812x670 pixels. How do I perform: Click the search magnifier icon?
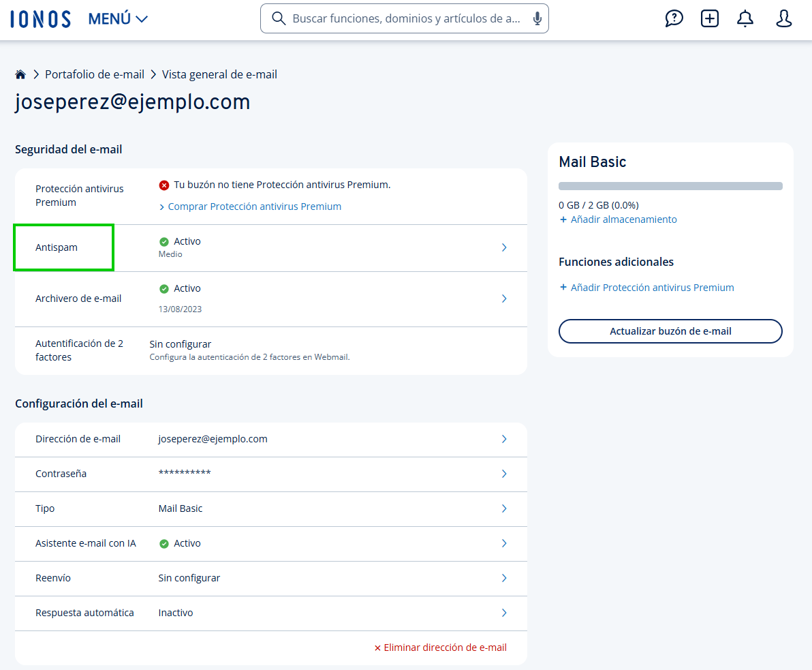point(279,18)
